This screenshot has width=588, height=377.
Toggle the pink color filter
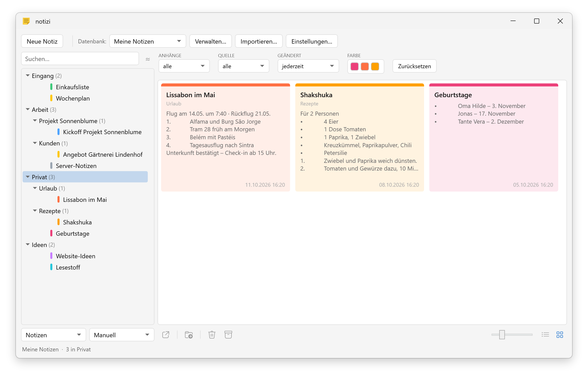355,66
